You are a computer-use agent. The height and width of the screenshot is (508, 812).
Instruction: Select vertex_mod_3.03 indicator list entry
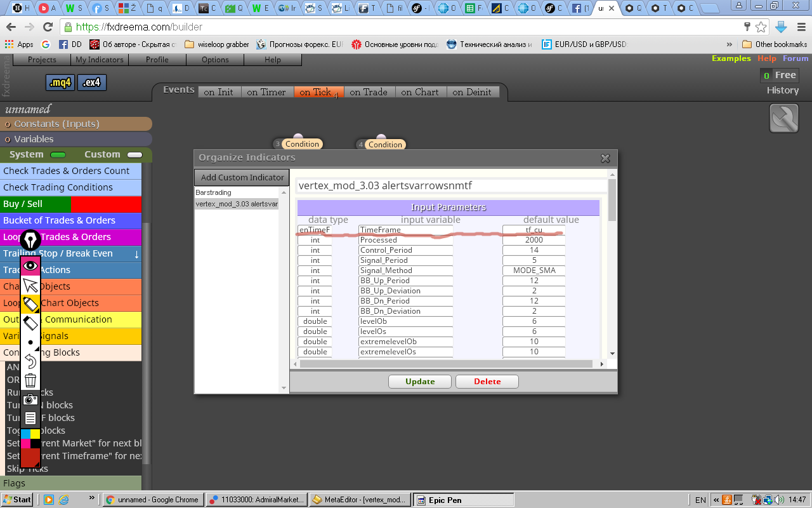click(237, 204)
